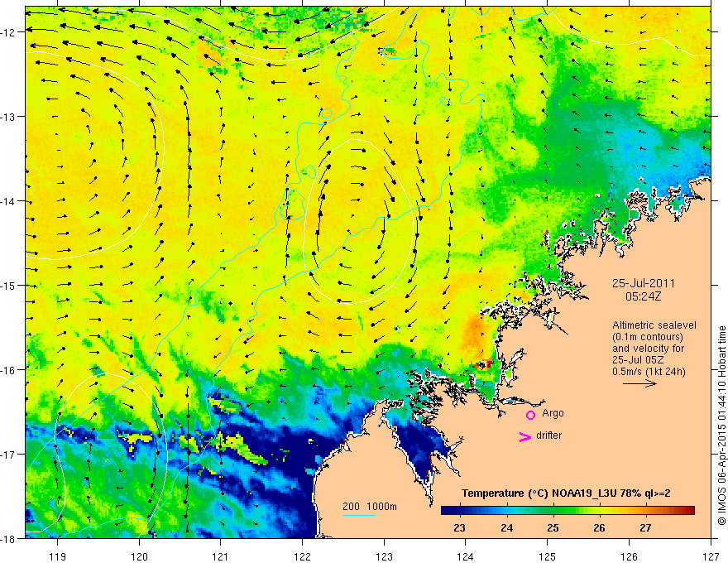Click the 127 longitude axis label

point(711,556)
